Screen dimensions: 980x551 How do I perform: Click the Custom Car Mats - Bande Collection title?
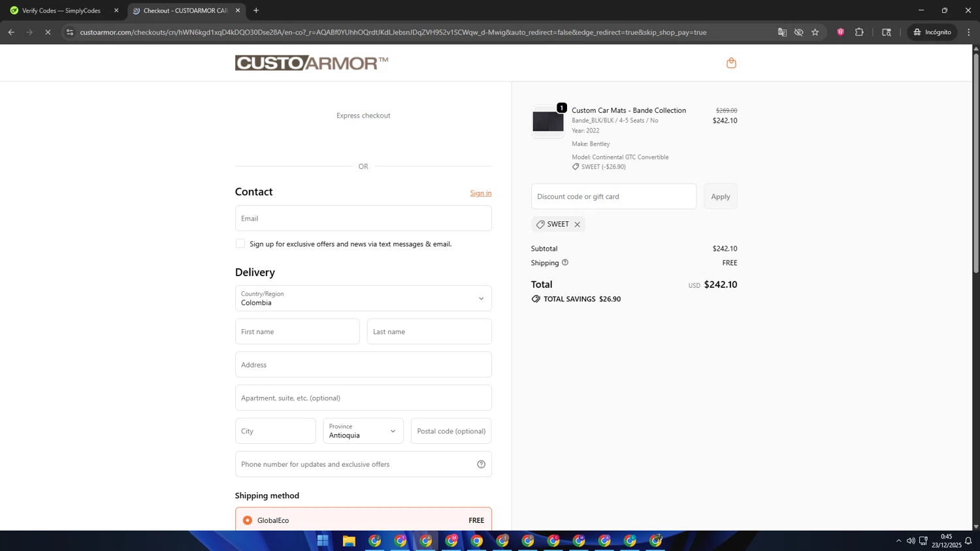coord(629,110)
